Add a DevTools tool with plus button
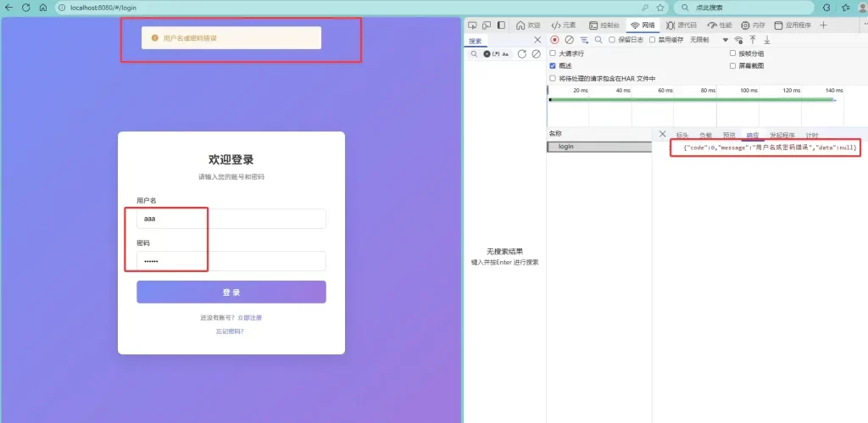 [823, 25]
